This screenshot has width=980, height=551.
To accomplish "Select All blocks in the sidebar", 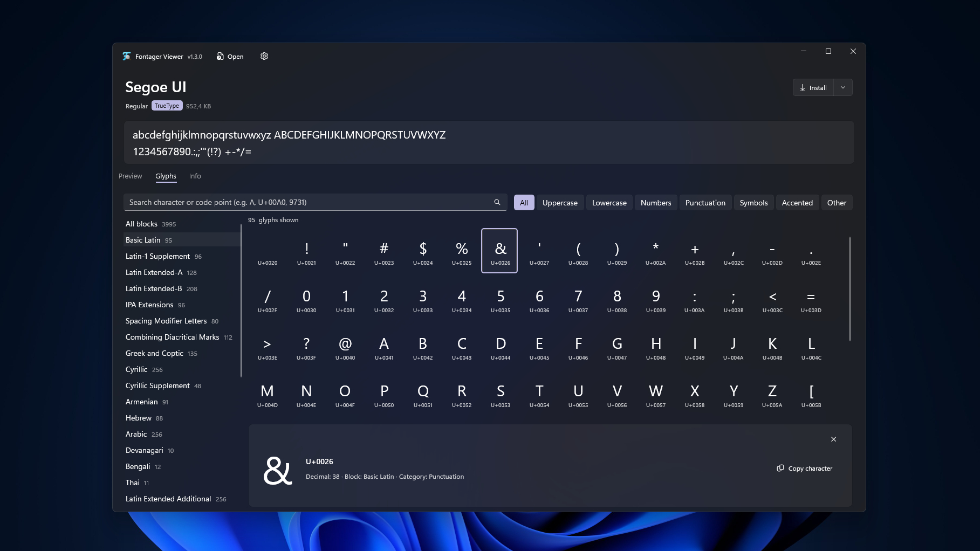I will tap(182, 224).
